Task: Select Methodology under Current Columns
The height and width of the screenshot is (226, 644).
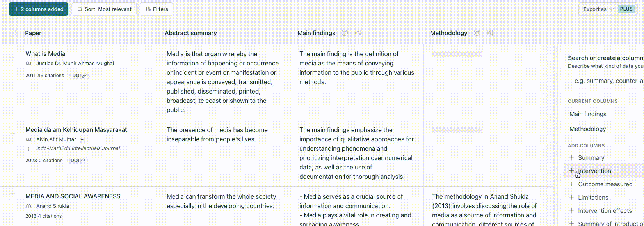Action: point(587,129)
